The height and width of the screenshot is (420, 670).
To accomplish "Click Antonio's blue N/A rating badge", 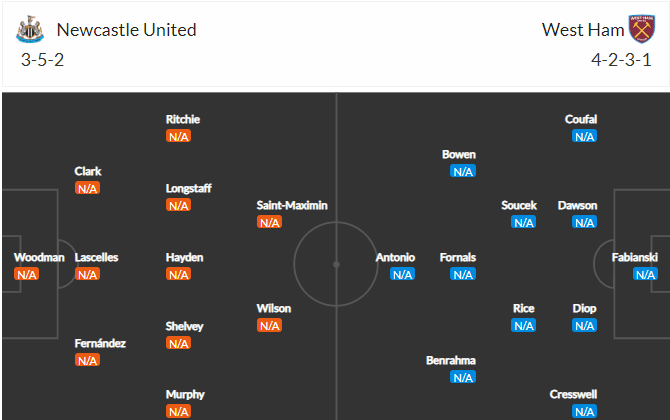I will pos(403,274).
